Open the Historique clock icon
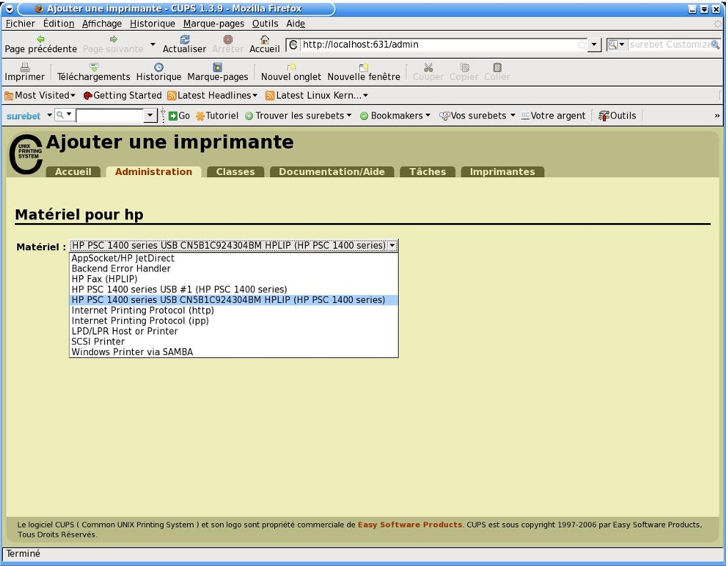The height and width of the screenshot is (566, 728). point(159,67)
